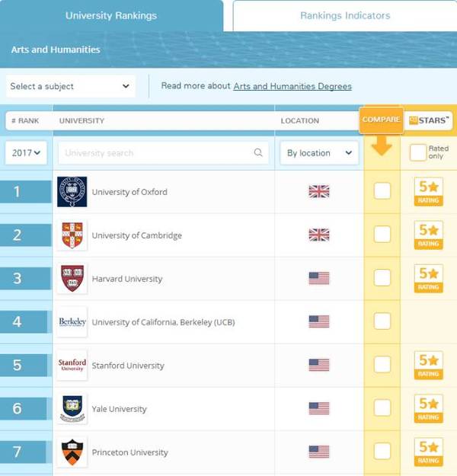Tick the compare checkbox for Yale University
The height and width of the screenshot is (476, 457).
coord(382,408)
